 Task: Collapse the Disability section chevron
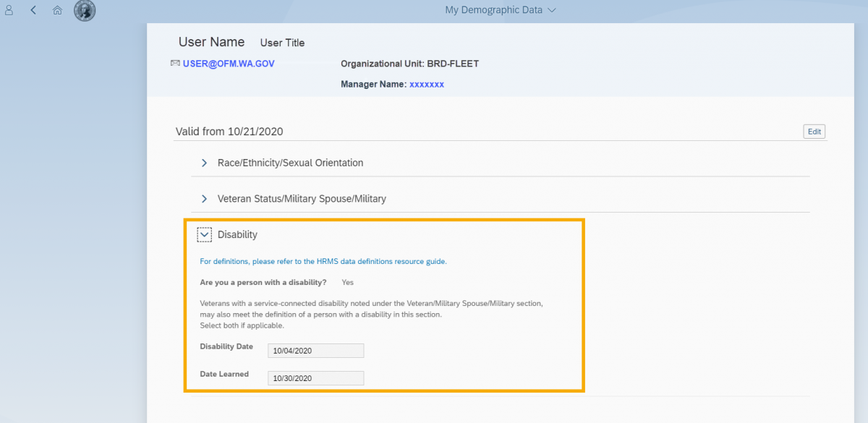coord(204,234)
